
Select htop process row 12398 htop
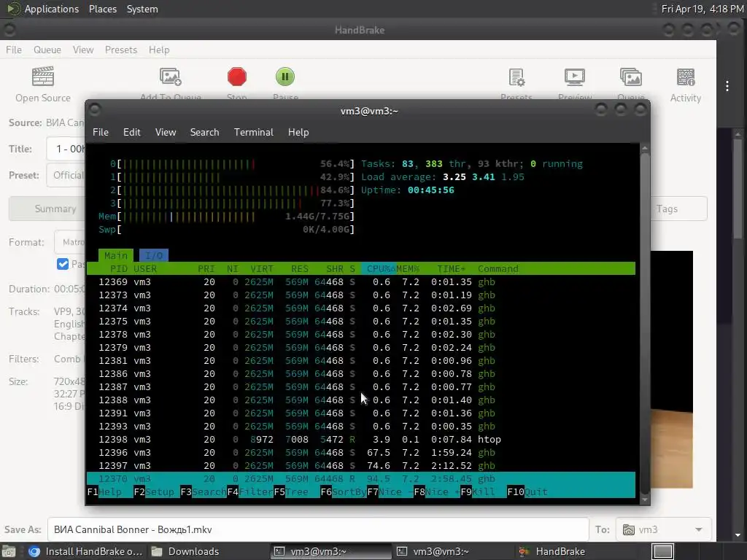coord(360,439)
